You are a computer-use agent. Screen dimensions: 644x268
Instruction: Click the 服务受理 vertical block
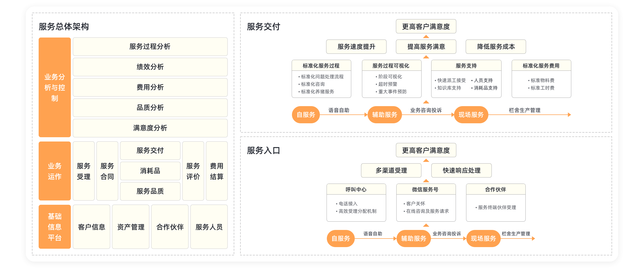[x=84, y=171]
